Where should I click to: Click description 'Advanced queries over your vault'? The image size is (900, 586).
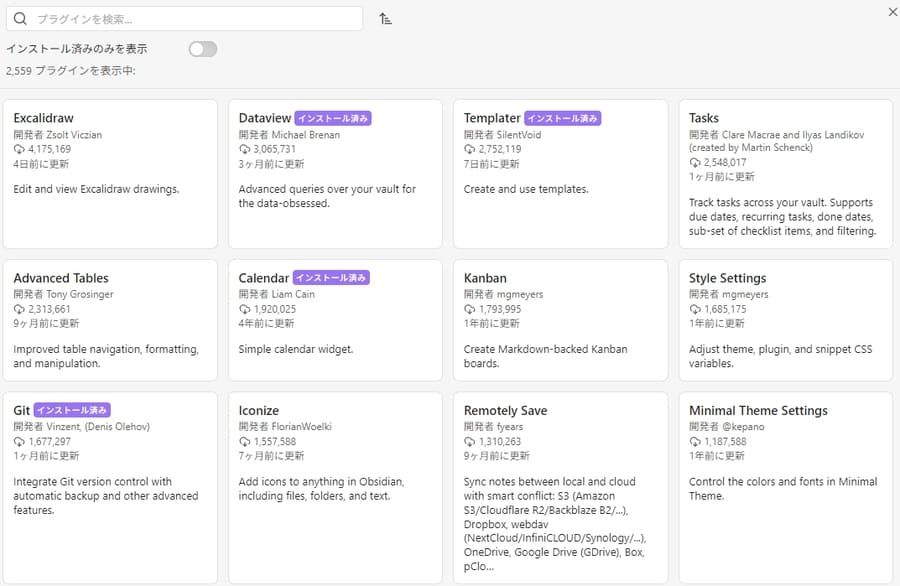pos(327,196)
